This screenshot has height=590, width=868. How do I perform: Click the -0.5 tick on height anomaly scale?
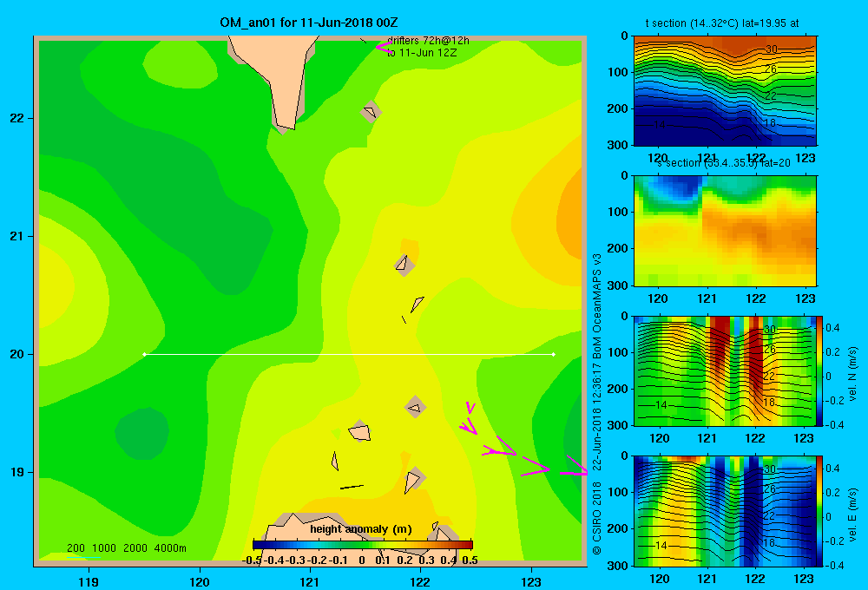(252, 560)
